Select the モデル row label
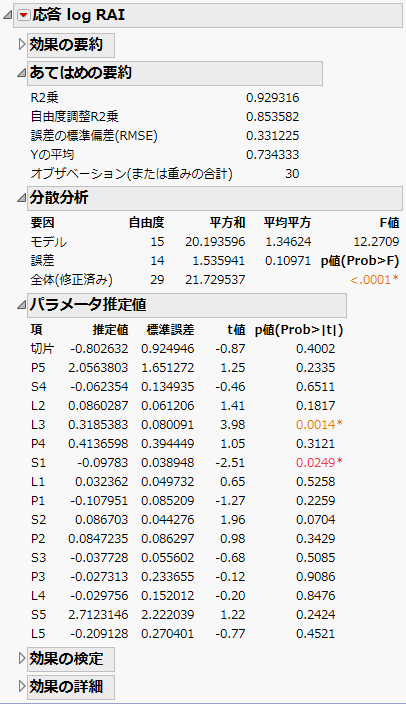 49,242
